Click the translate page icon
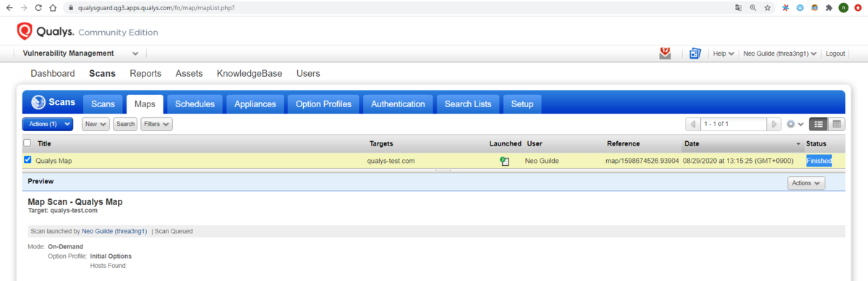 point(739,7)
